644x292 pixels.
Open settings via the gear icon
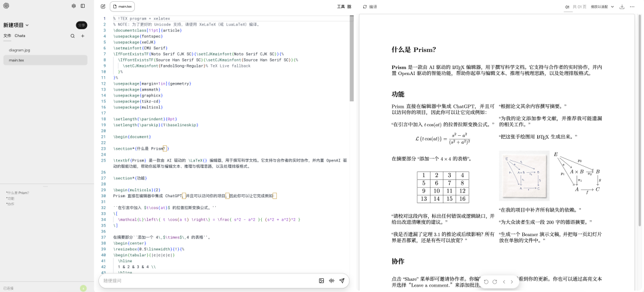click(73, 6)
